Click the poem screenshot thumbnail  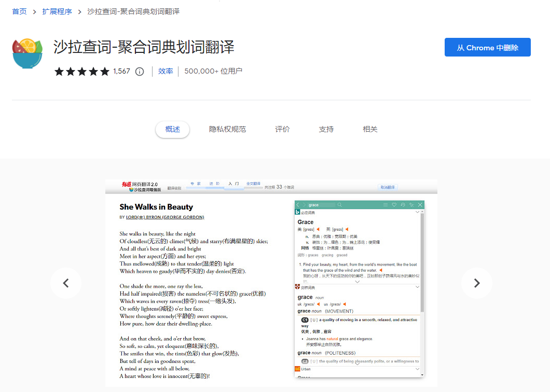[271, 283]
